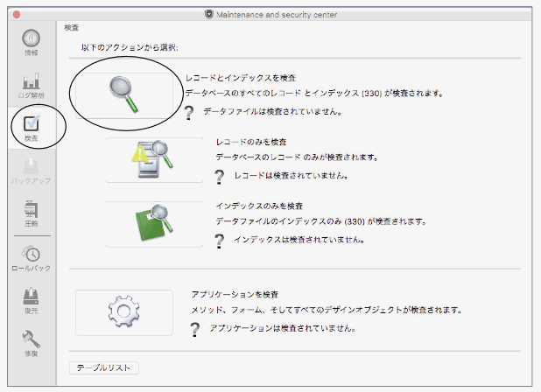
Task: Open the バックアップ backup page
Action: pyautogui.click(x=32, y=168)
